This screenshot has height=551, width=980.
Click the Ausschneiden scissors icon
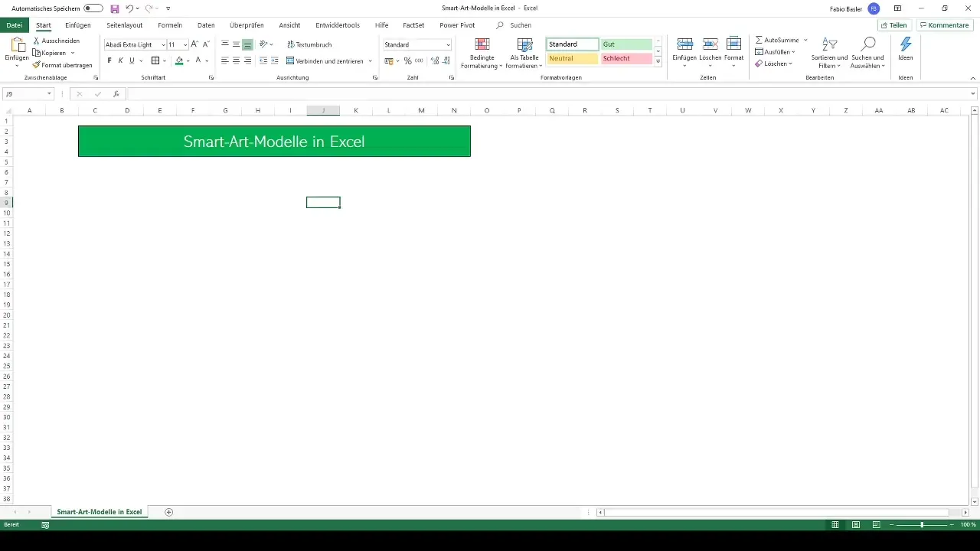pyautogui.click(x=36, y=41)
